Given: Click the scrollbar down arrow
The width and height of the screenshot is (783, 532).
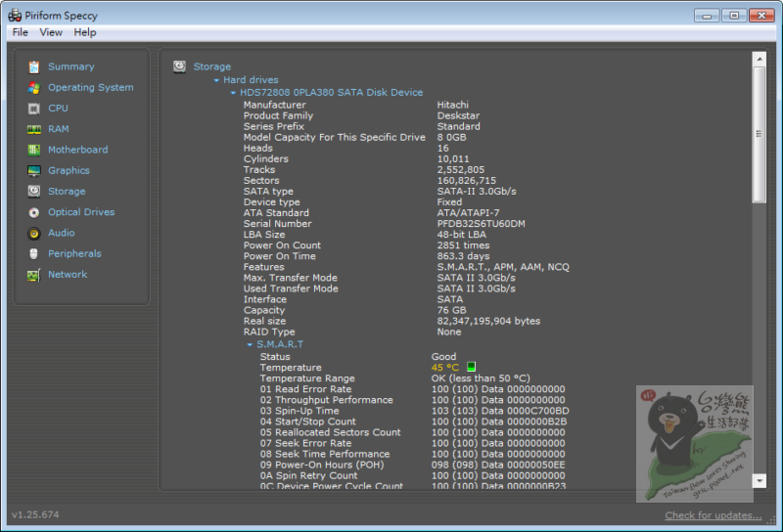Looking at the screenshot, I should pyautogui.click(x=760, y=480).
